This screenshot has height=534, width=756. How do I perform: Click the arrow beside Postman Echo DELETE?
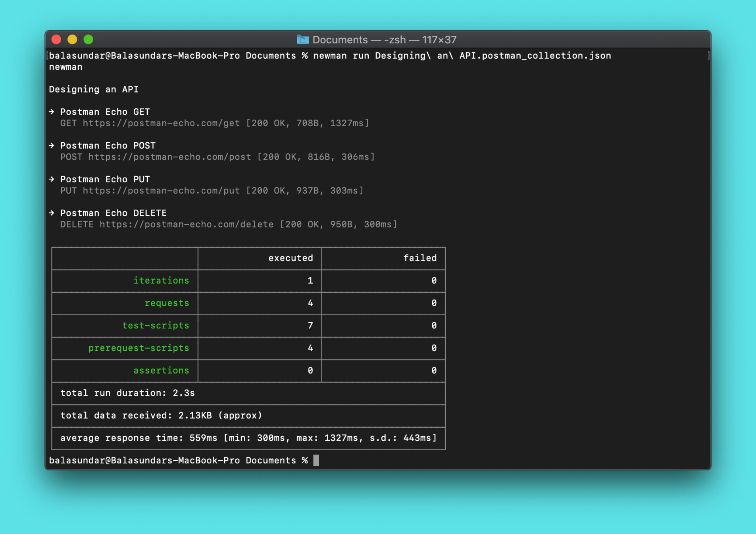(x=52, y=213)
